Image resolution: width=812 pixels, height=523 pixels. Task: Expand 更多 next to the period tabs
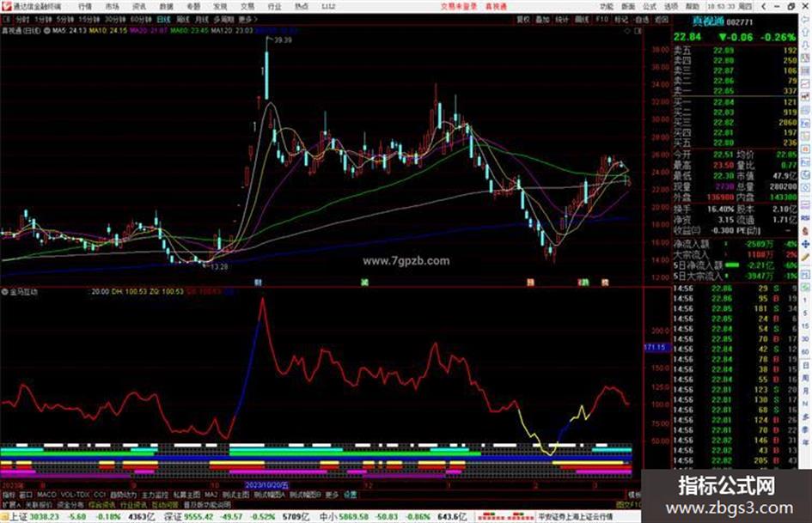coord(247,20)
